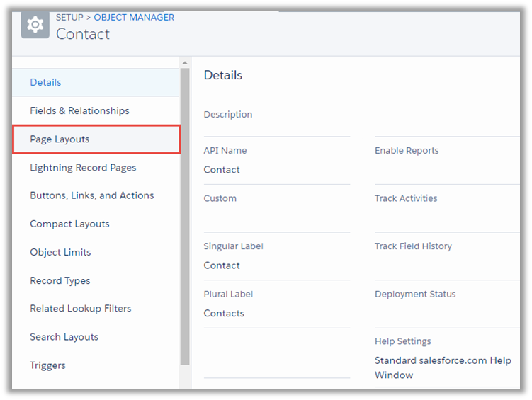Click the Details panel heading
532x400 pixels.
pos(222,75)
